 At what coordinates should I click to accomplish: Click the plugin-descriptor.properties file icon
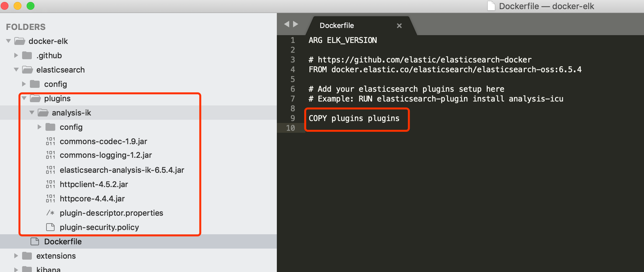[x=50, y=213]
